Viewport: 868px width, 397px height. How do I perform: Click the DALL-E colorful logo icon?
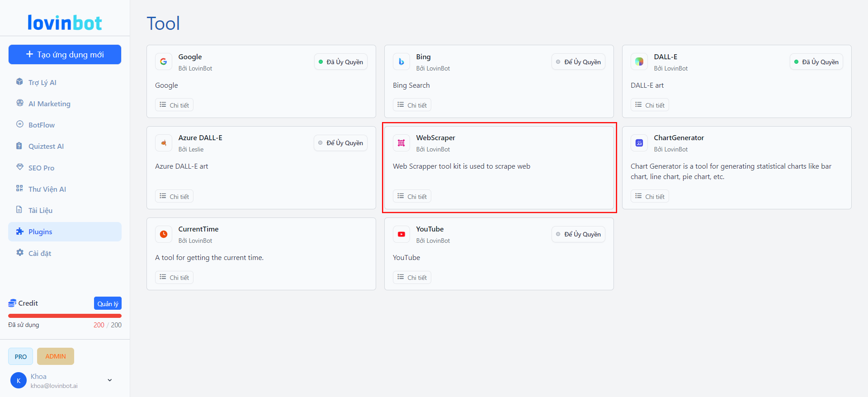pos(639,62)
